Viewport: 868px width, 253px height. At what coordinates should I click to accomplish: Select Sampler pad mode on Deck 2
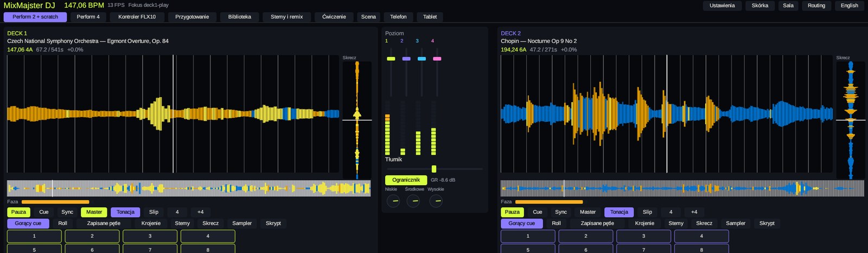tap(736, 224)
